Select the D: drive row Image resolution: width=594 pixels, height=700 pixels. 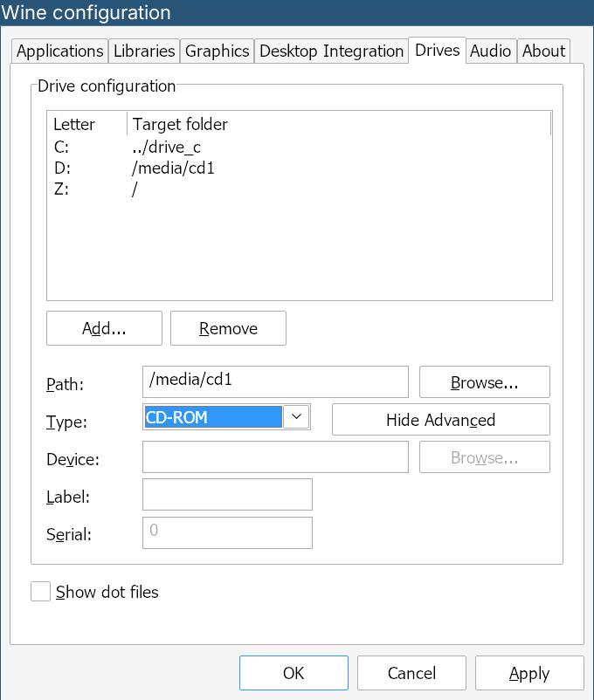[x=299, y=168]
